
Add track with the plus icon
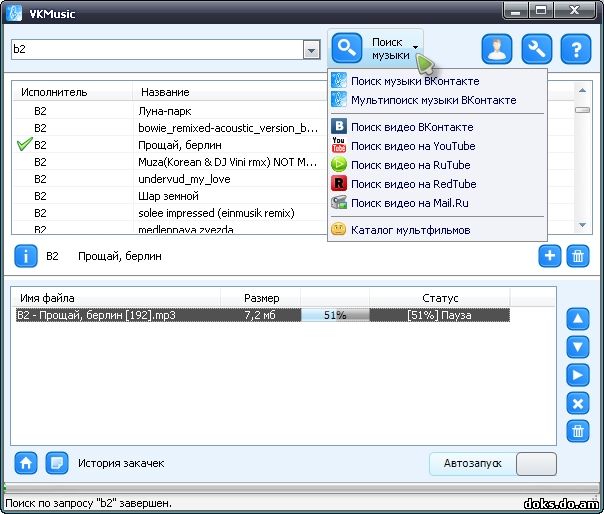(x=550, y=256)
